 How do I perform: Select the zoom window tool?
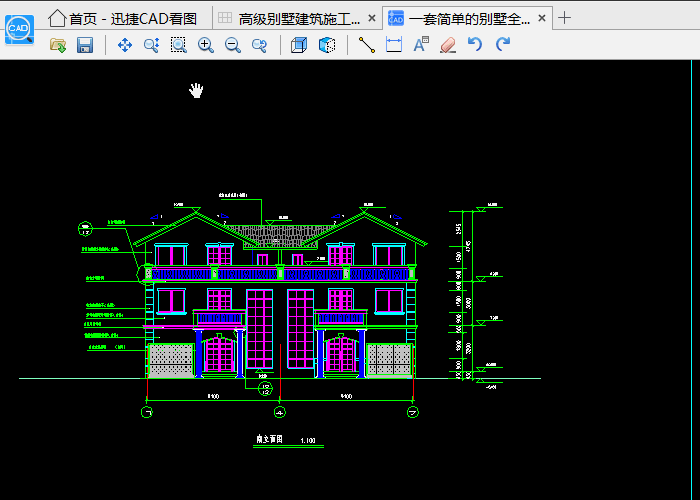click(x=179, y=45)
